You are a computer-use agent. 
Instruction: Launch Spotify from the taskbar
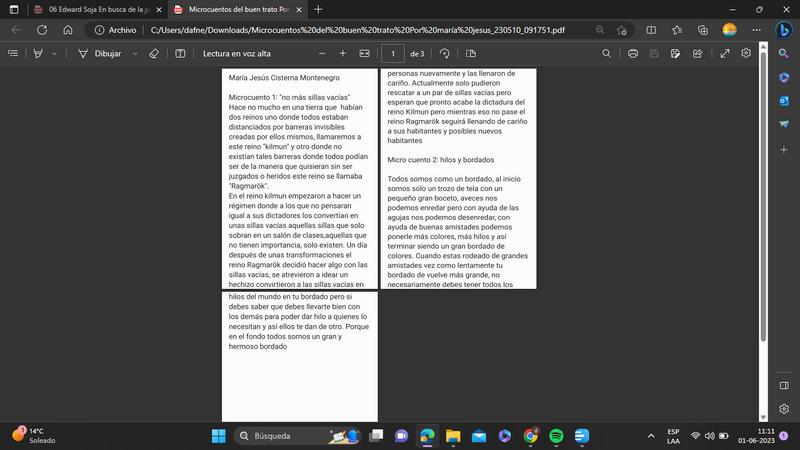click(x=556, y=436)
